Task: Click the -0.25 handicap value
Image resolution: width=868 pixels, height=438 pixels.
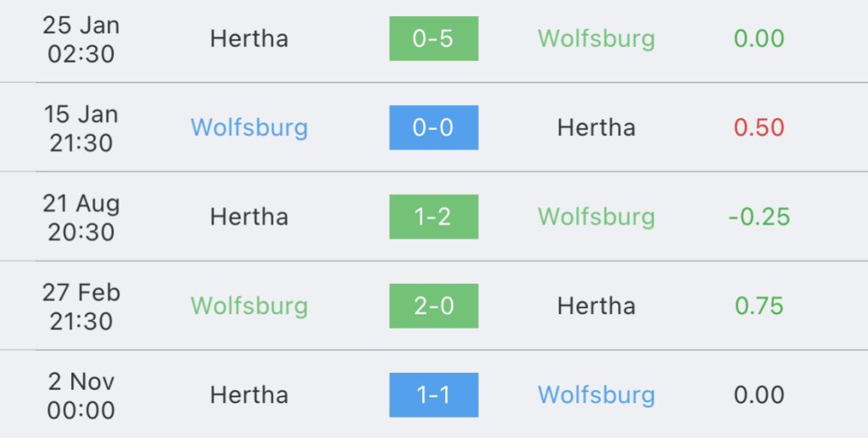Action: tap(759, 217)
